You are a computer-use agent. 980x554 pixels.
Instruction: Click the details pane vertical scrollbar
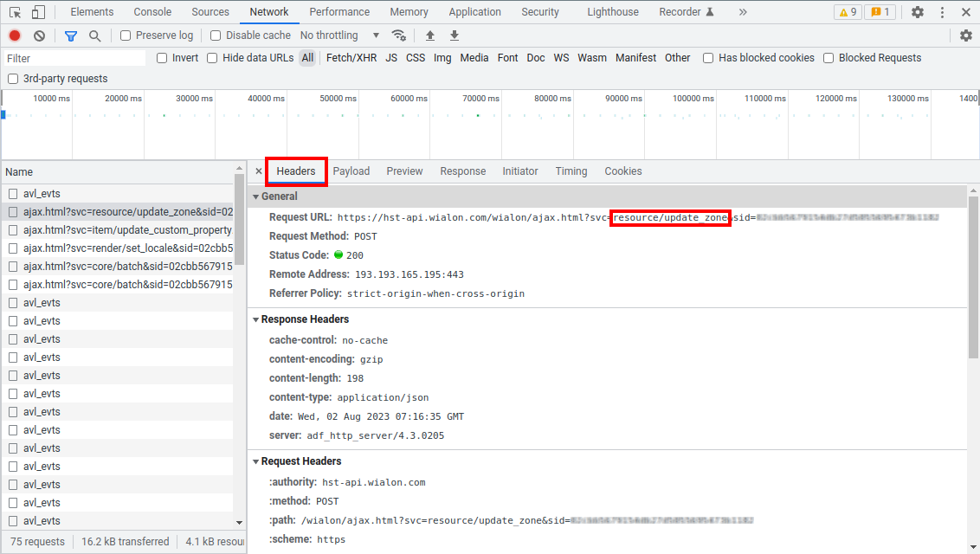(x=973, y=277)
